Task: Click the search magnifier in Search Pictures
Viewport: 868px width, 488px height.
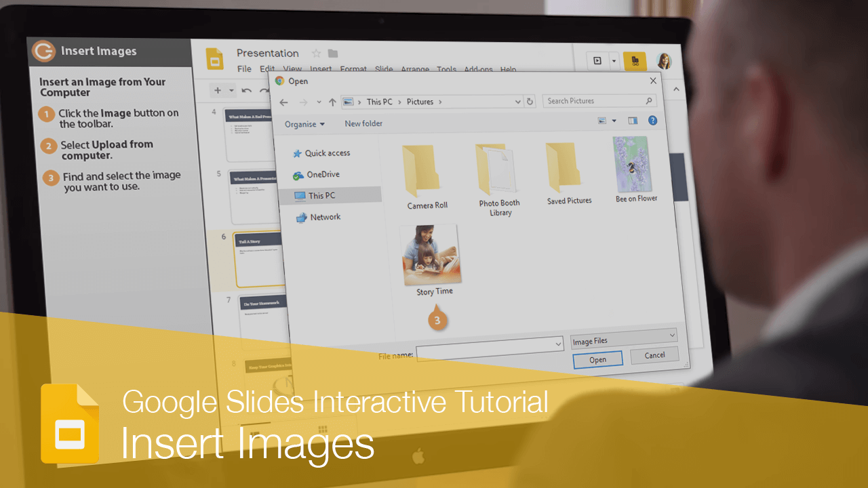Action: tap(648, 100)
